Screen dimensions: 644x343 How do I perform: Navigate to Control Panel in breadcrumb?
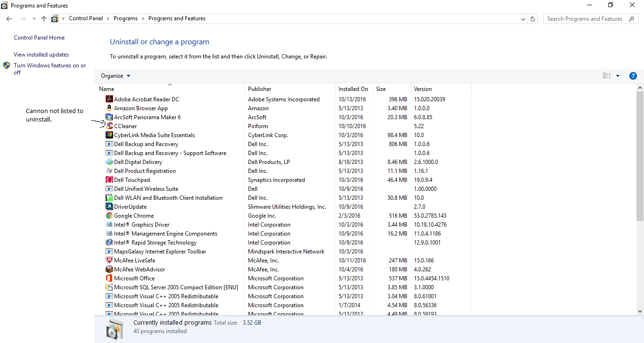(x=86, y=19)
